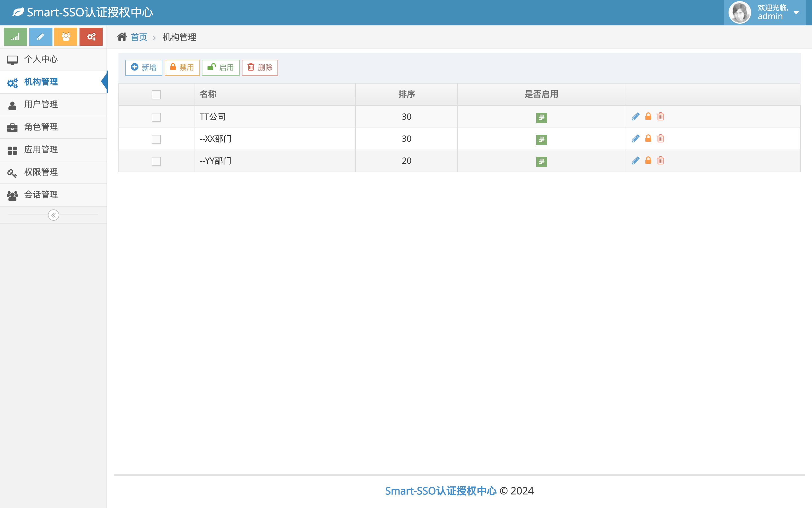Click the leaf logo in header
Image resolution: width=812 pixels, height=508 pixels.
click(x=18, y=12)
